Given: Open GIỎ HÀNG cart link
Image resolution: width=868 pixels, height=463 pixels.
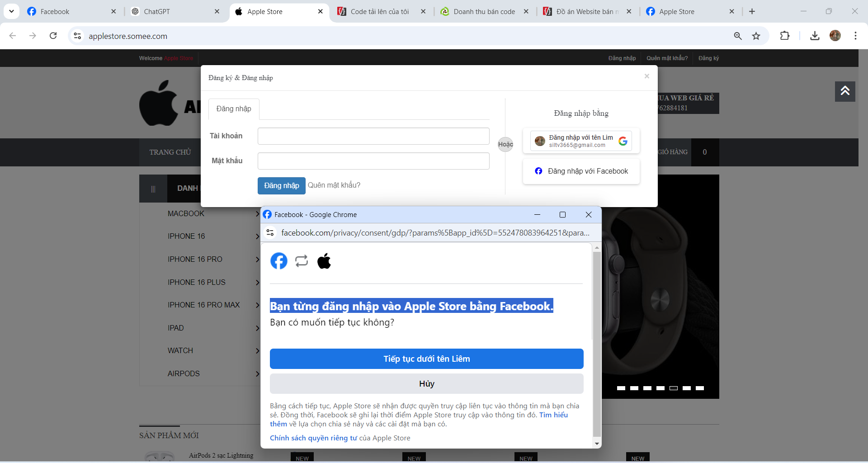Looking at the screenshot, I should point(673,152).
